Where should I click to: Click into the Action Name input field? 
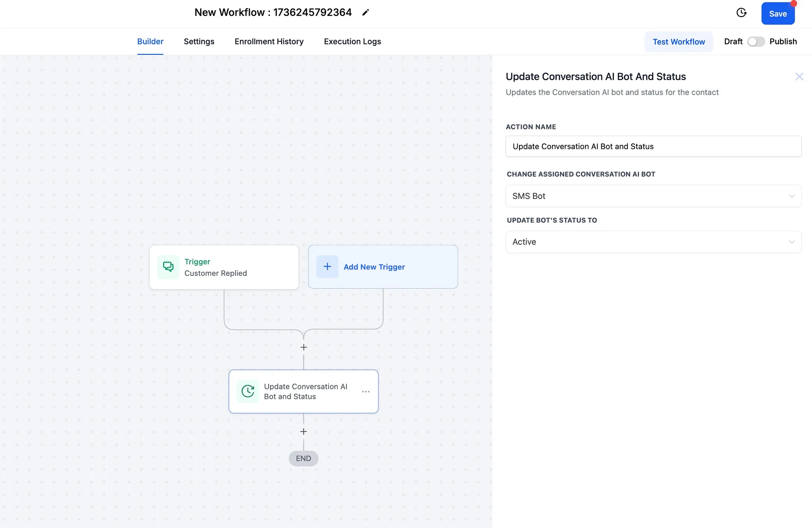click(x=653, y=147)
